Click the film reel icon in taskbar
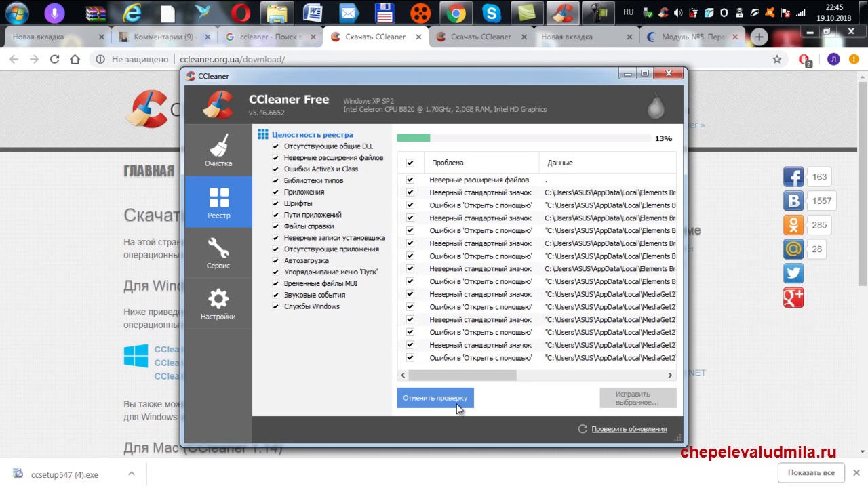Screen dimensions: 868x488 coord(420,13)
